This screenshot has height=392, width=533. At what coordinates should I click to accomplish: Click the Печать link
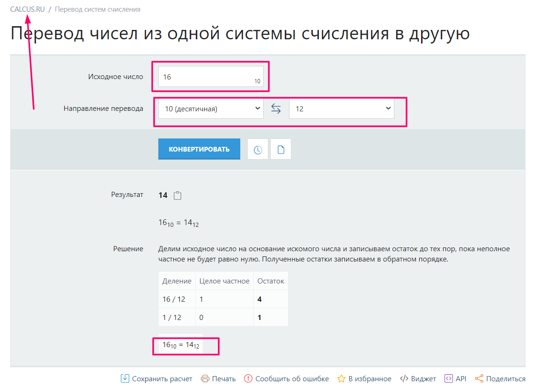[224, 379]
